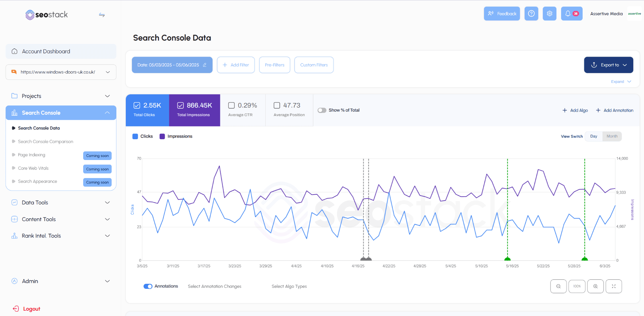Collapse the sidebar using the arrows icon

click(x=102, y=15)
